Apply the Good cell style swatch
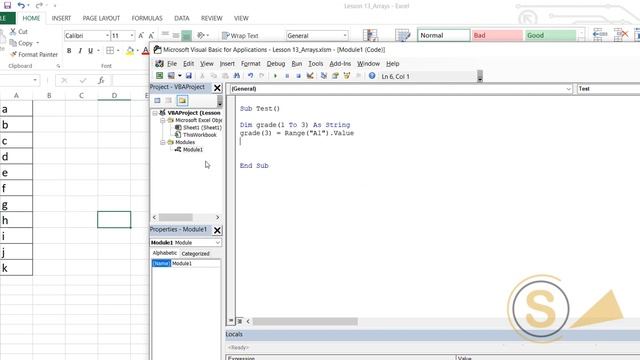The image size is (640, 360). [550, 36]
